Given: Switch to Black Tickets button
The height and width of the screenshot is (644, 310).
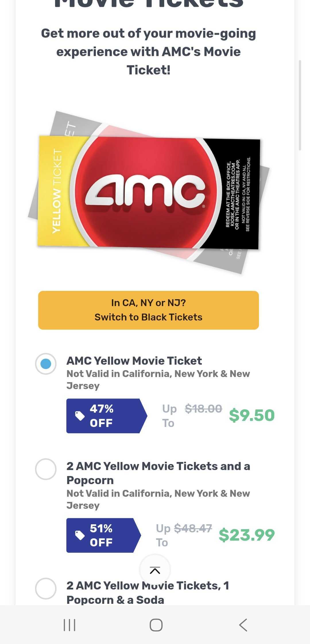Looking at the screenshot, I should pos(148,310).
